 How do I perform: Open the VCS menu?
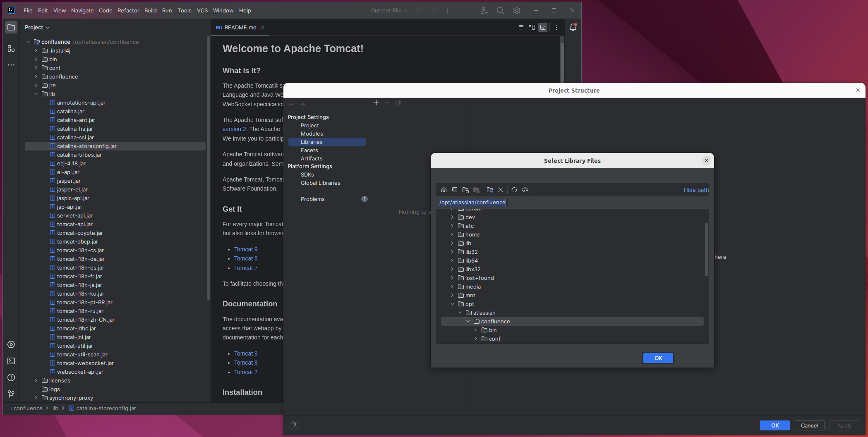(x=202, y=10)
